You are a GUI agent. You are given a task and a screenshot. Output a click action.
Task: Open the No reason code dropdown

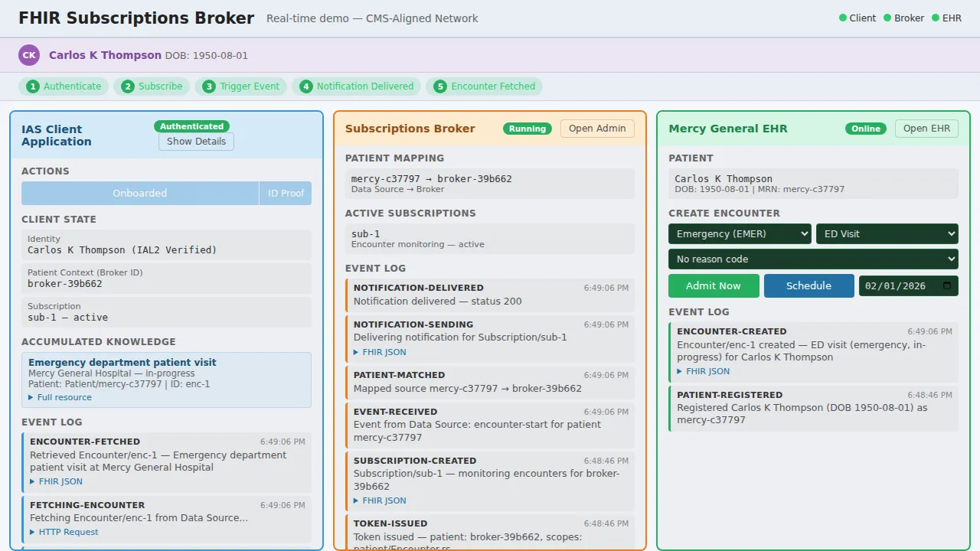813,259
